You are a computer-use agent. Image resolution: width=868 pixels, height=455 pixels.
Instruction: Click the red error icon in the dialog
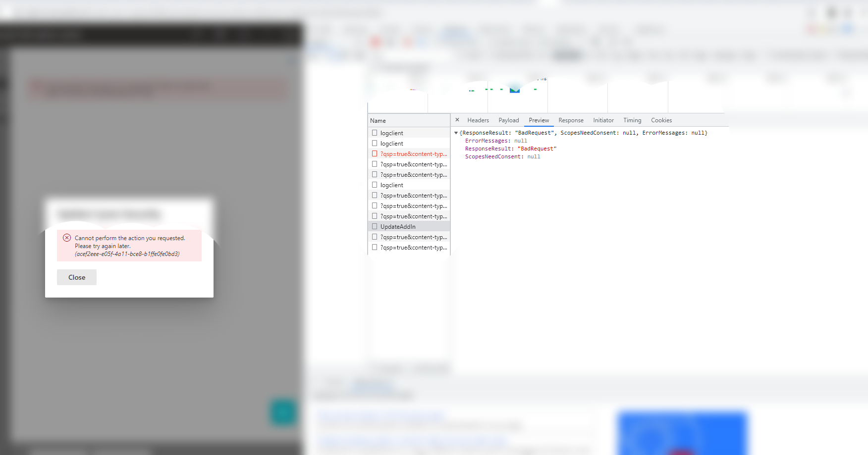(66, 238)
